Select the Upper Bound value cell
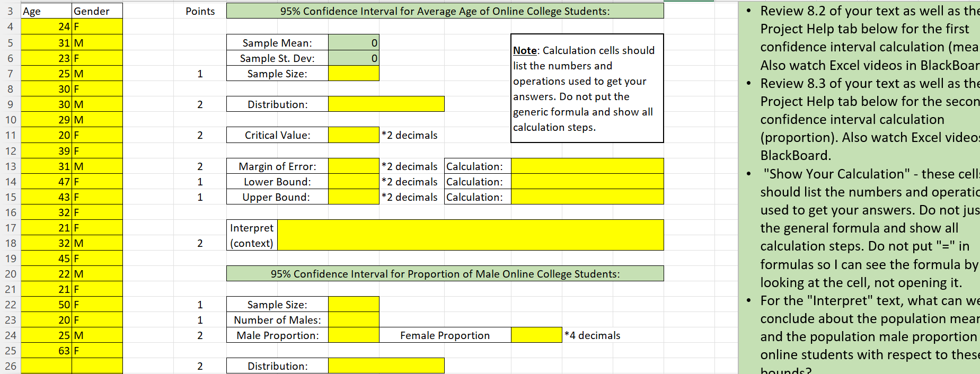The height and width of the screenshot is (374, 980). point(354,197)
